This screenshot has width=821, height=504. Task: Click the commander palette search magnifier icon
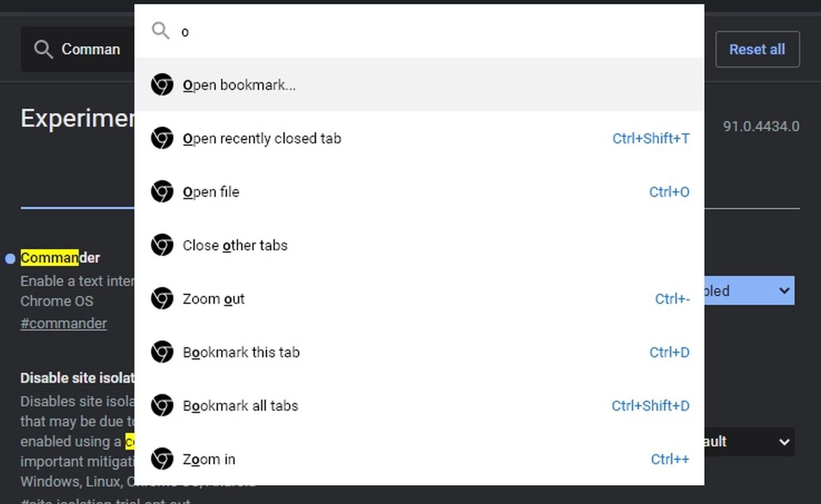tap(160, 31)
